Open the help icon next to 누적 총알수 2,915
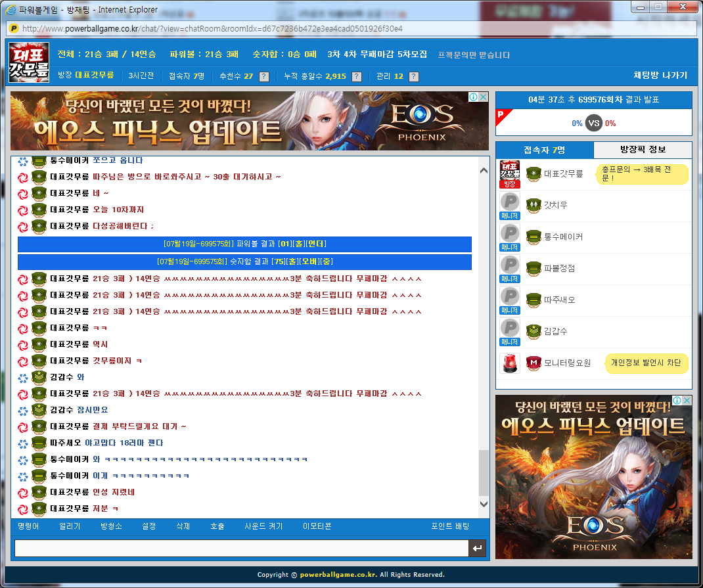 coord(357,77)
